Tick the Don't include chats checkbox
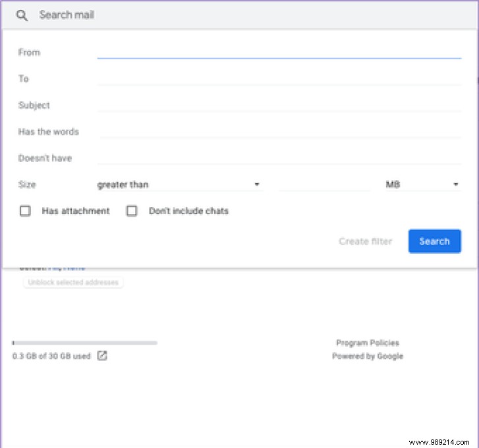 (132, 211)
